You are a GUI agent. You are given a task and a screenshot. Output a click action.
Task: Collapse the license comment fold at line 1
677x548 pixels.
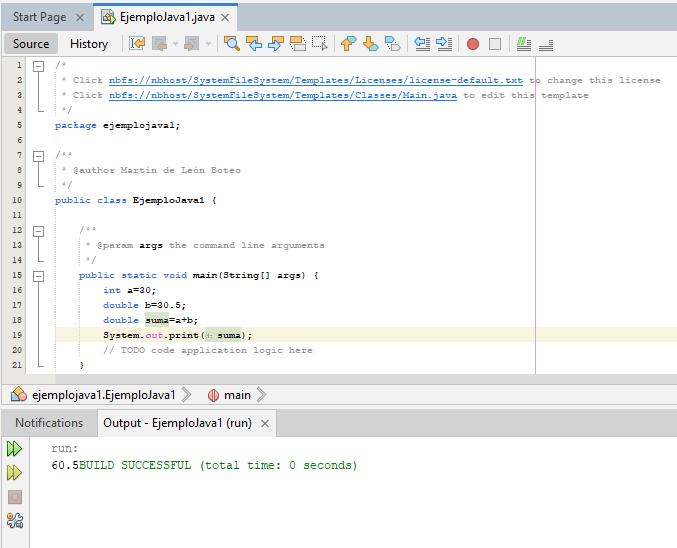click(38, 66)
